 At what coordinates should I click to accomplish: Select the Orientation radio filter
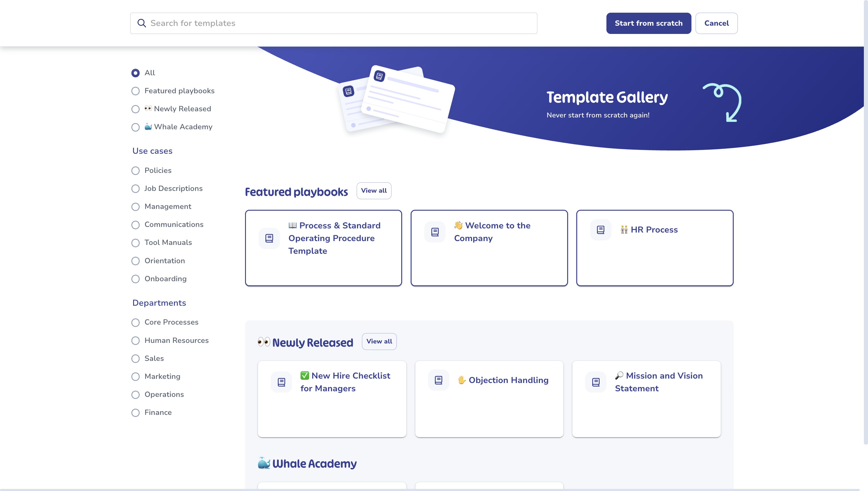(x=135, y=261)
